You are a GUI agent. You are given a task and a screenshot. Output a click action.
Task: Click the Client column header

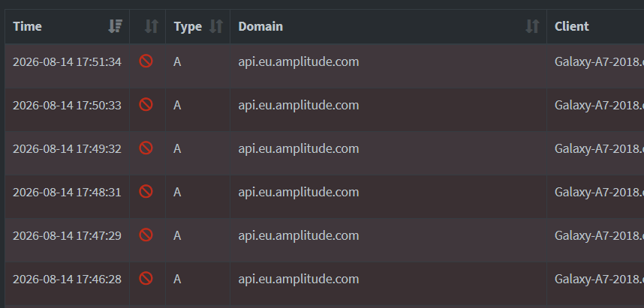(x=572, y=26)
